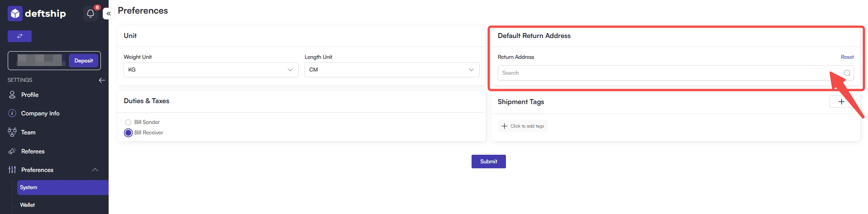Open the Weight Unit KG dropdown

click(211, 70)
